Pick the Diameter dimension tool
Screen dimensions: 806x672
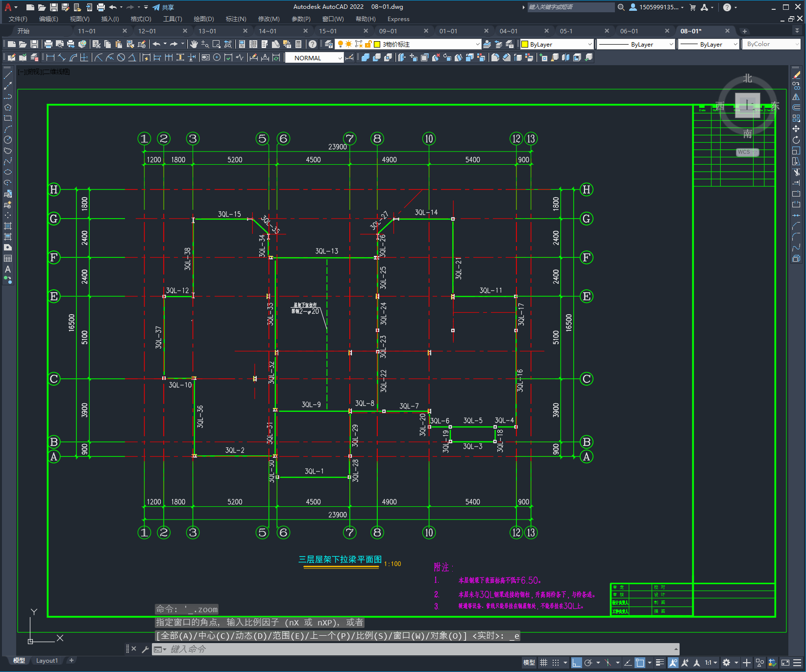pos(121,57)
